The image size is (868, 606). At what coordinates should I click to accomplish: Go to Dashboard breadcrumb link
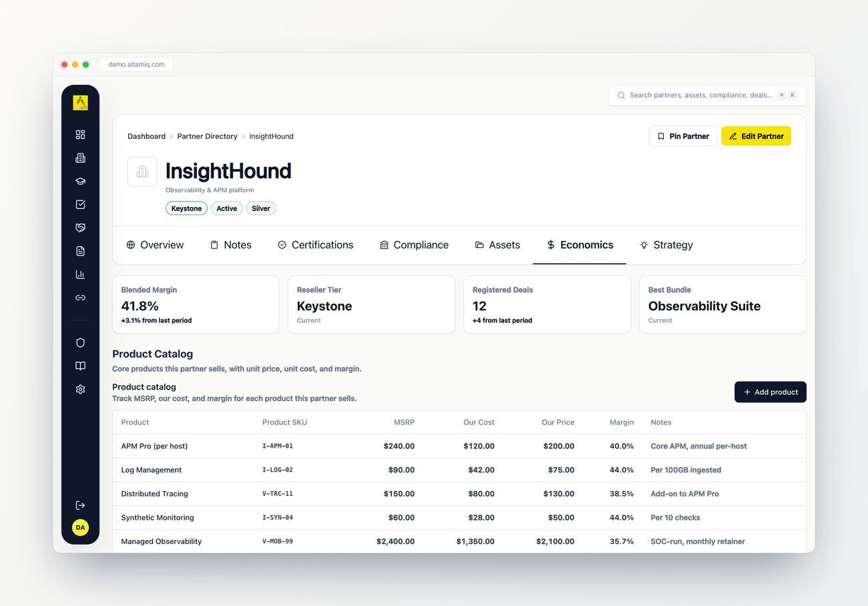click(146, 136)
